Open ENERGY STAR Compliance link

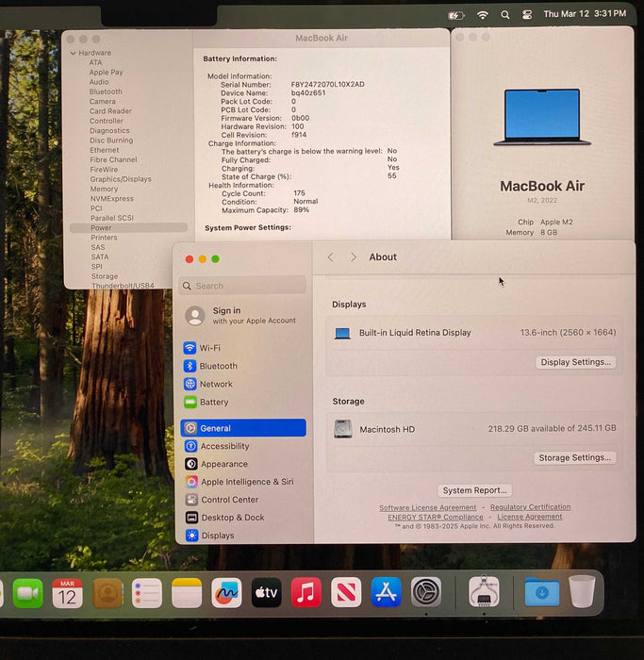436,517
